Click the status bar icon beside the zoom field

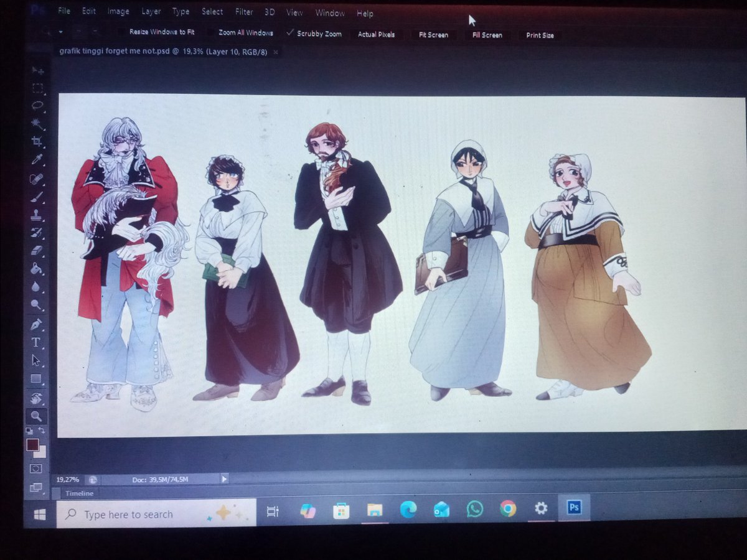[x=93, y=479]
